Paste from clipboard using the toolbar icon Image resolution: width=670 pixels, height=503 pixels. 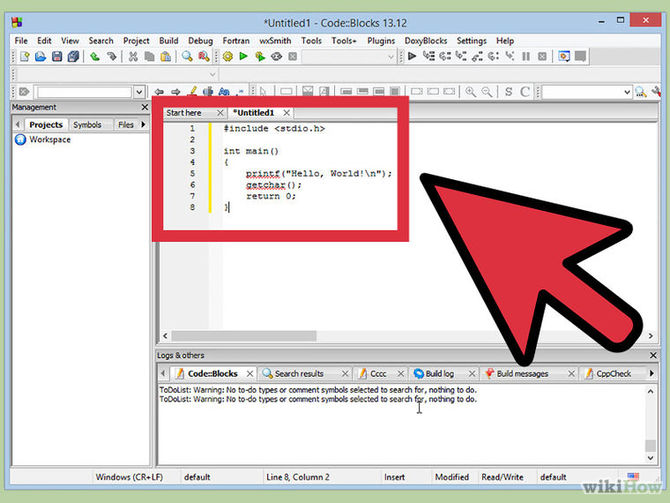click(x=165, y=56)
